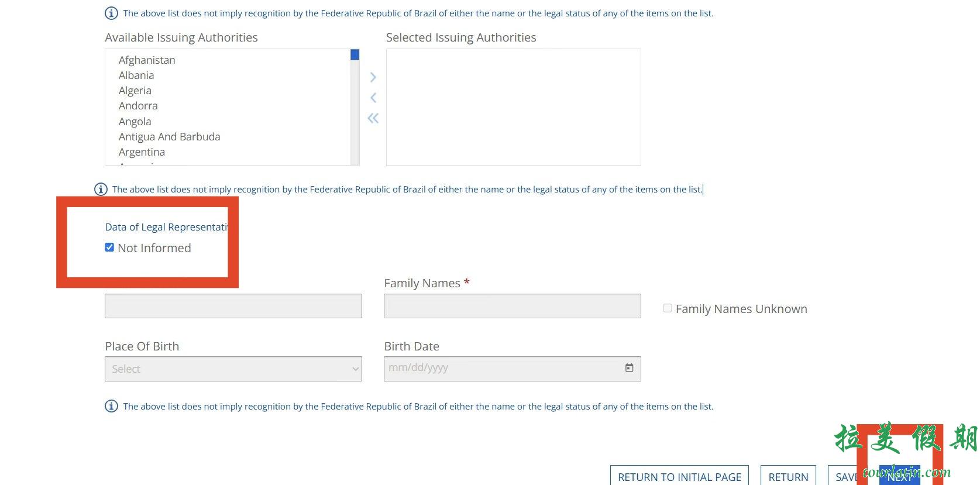Click the info icon below Place Of Birth
The image size is (980, 485).
(x=111, y=407)
